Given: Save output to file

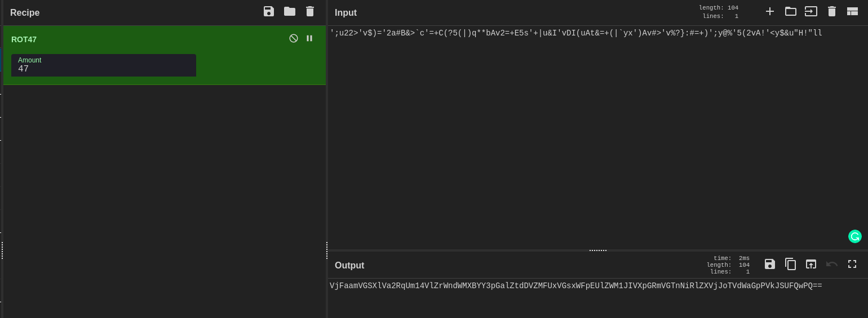Looking at the screenshot, I should (770, 264).
